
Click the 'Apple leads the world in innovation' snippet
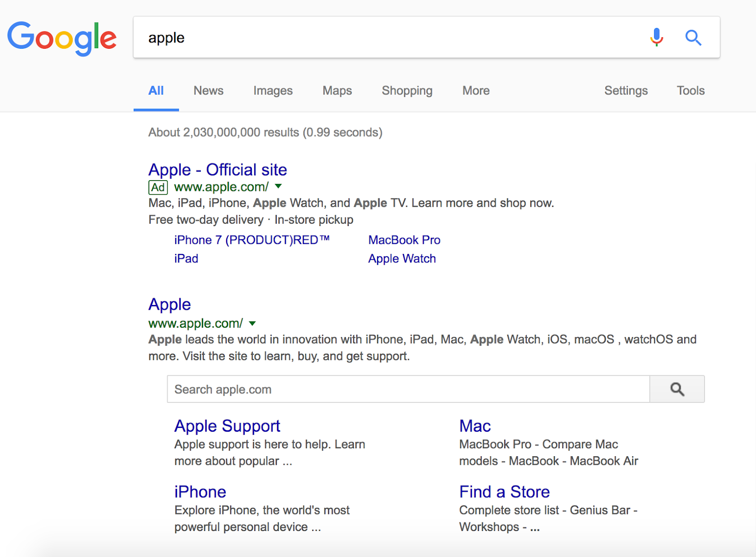422,348
